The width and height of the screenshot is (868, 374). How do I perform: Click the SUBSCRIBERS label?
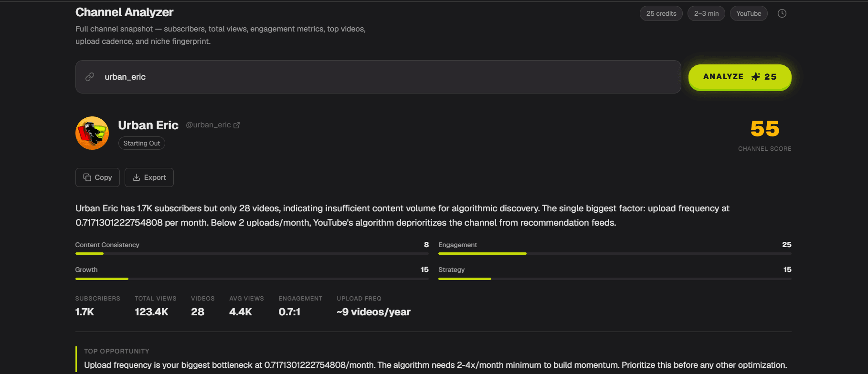pos(98,299)
